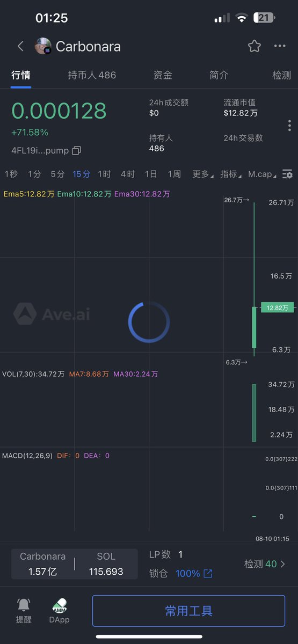Select the 1日 timeframe
This screenshot has width=298, height=644.
click(x=151, y=174)
